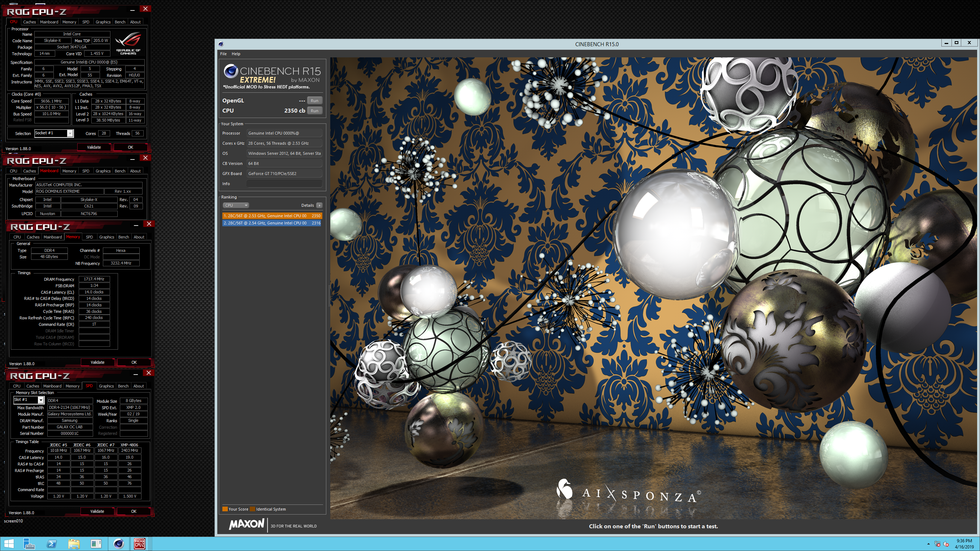Close the CPU-Z SPD window
This screenshot has width=980, height=551.
tap(149, 373)
